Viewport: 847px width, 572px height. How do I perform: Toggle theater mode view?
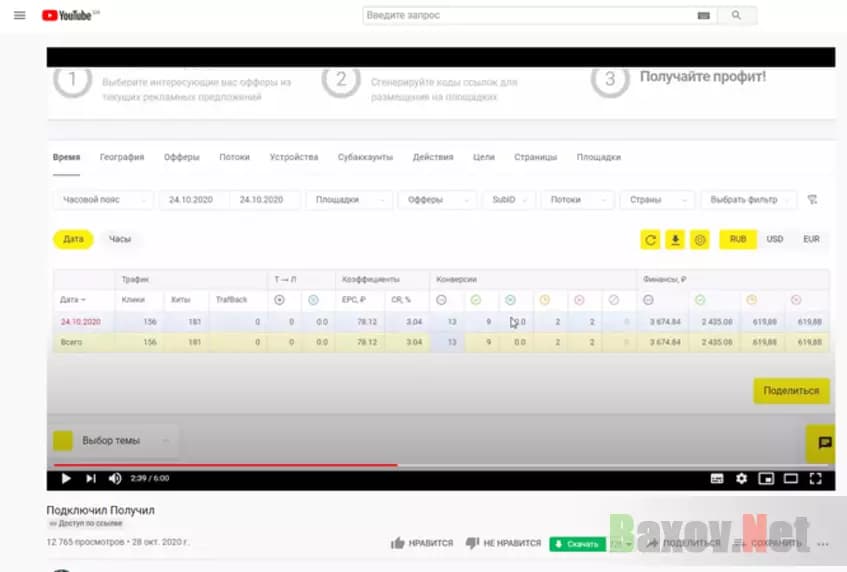[791, 479]
